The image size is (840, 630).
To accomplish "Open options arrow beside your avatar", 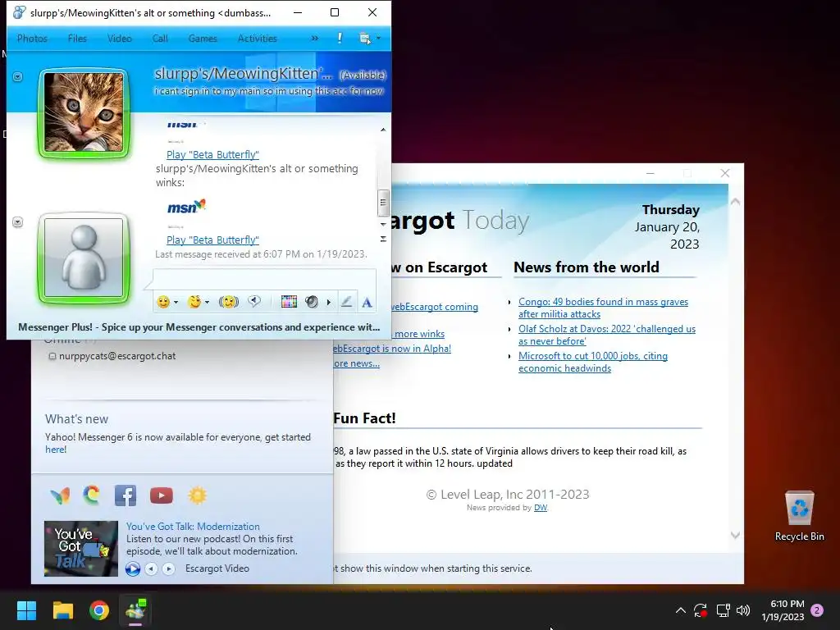I will coord(18,222).
